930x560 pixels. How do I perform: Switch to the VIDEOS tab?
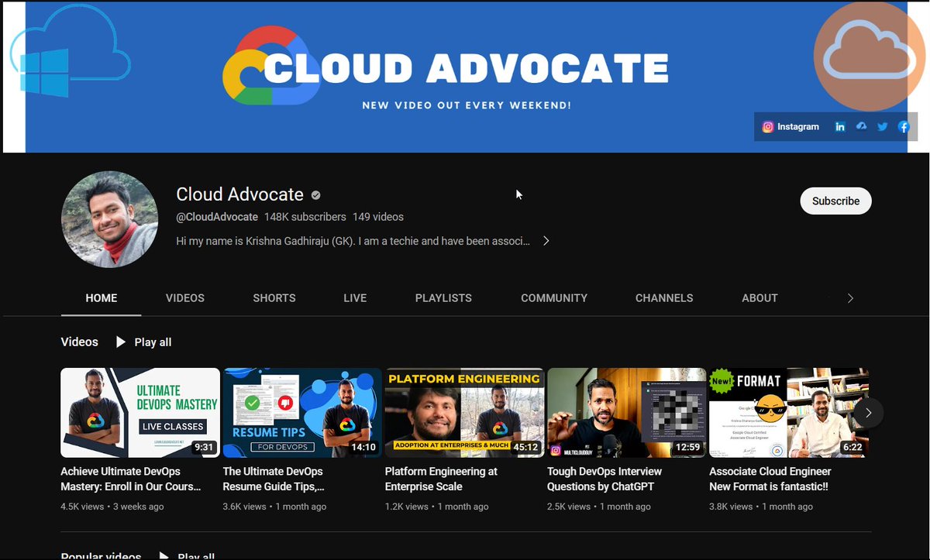tap(185, 298)
